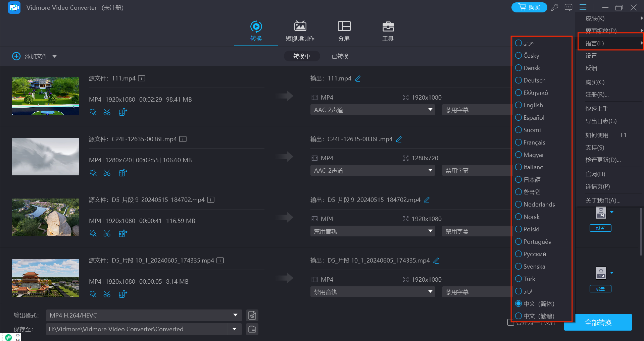
Task: Select Deutsch language radio button
Action: [x=518, y=80]
